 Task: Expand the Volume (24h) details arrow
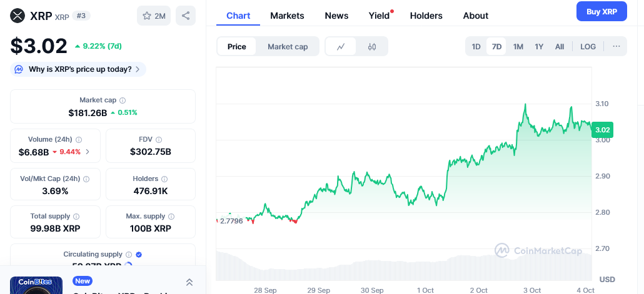click(x=88, y=152)
